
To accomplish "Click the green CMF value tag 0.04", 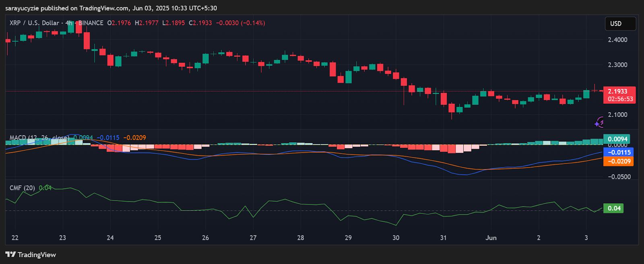I will pyautogui.click(x=613, y=208).
